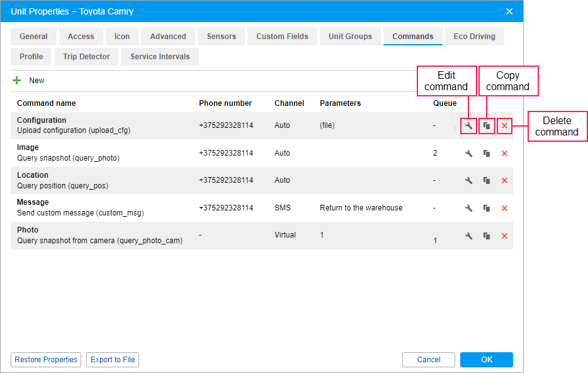Edit the Location command
The height and width of the screenshot is (373, 588).
468,180
